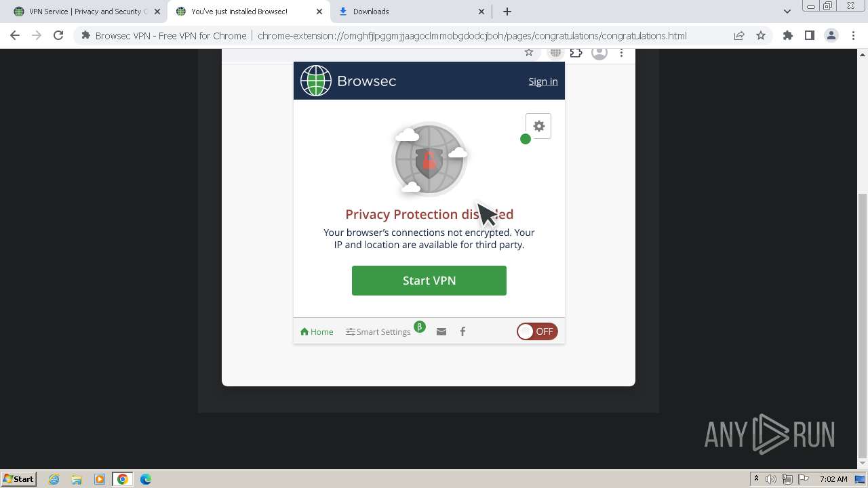
Task: Click the extensions puzzle icon in mockup
Action: pos(576,53)
